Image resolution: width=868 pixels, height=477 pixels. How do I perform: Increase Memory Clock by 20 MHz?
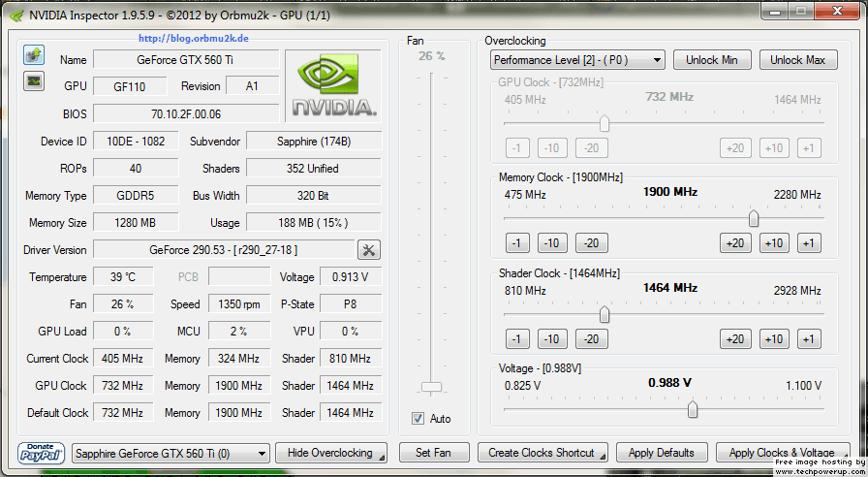tap(735, 243)
